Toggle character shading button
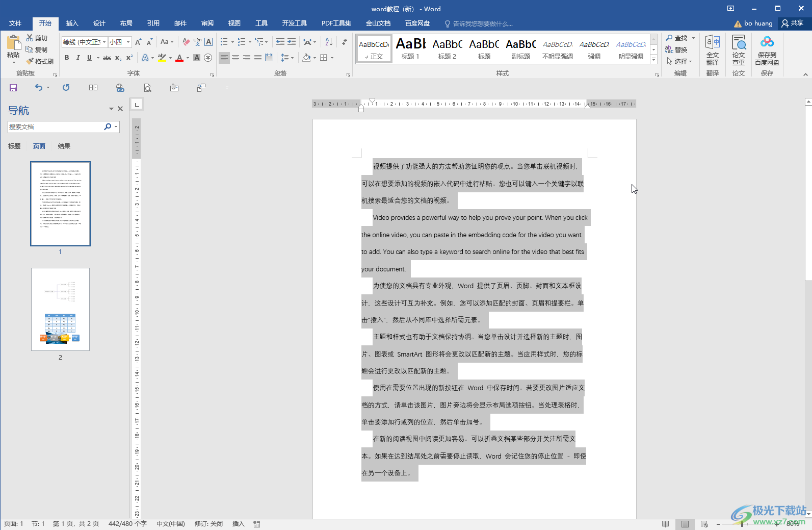The height and width of the screenshot is (530, 812). [x=197, y=58]
